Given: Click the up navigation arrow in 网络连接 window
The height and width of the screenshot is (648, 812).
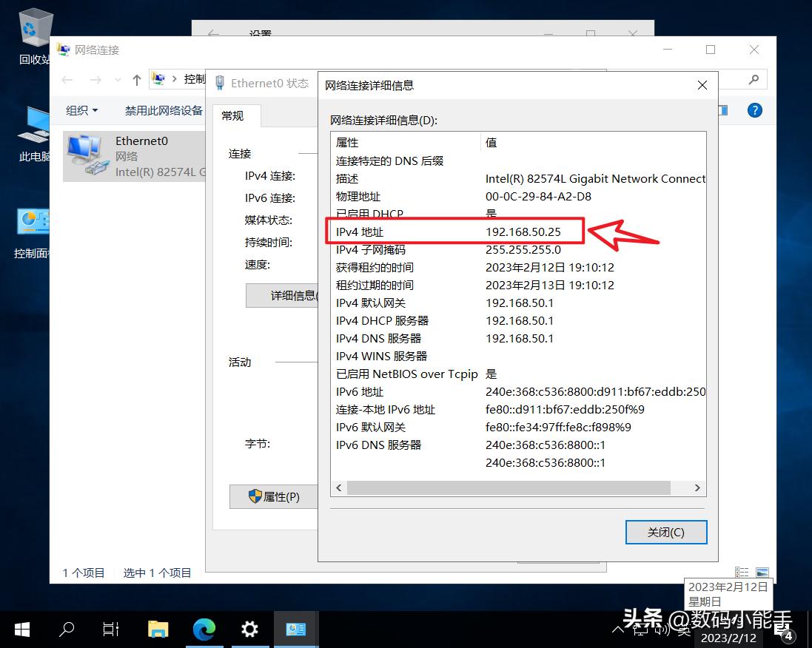Looking at the screenshot, I should tap(137, 78).
